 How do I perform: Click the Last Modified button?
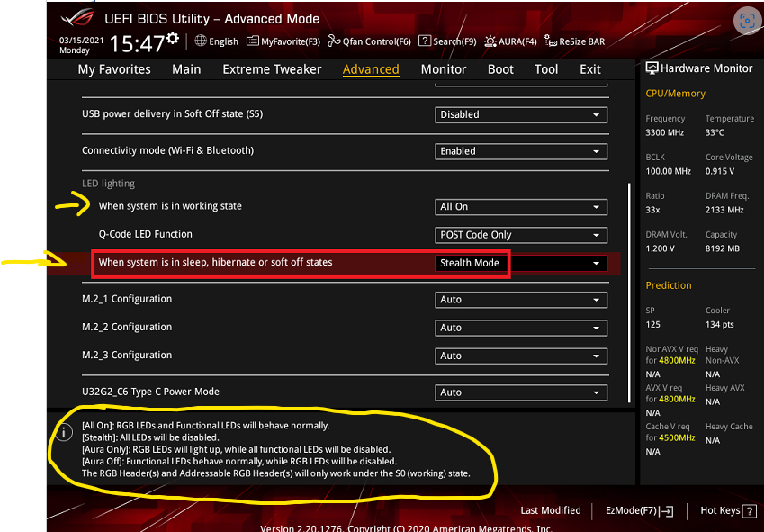551,510
